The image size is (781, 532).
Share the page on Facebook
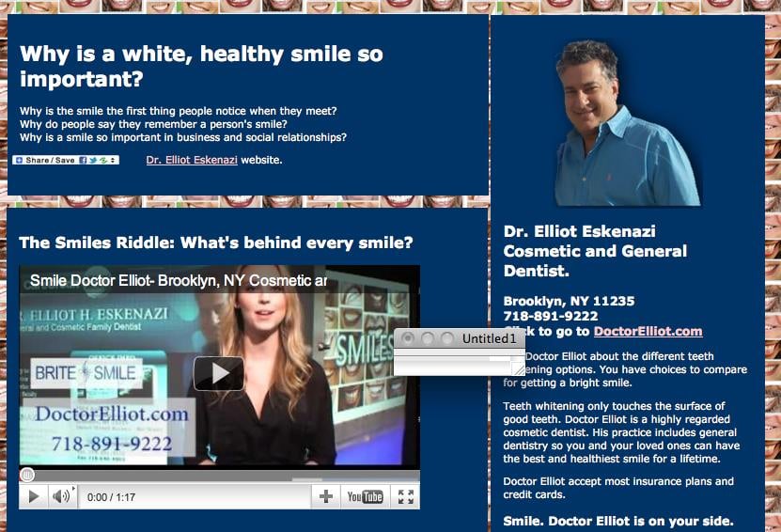point(83,160)
